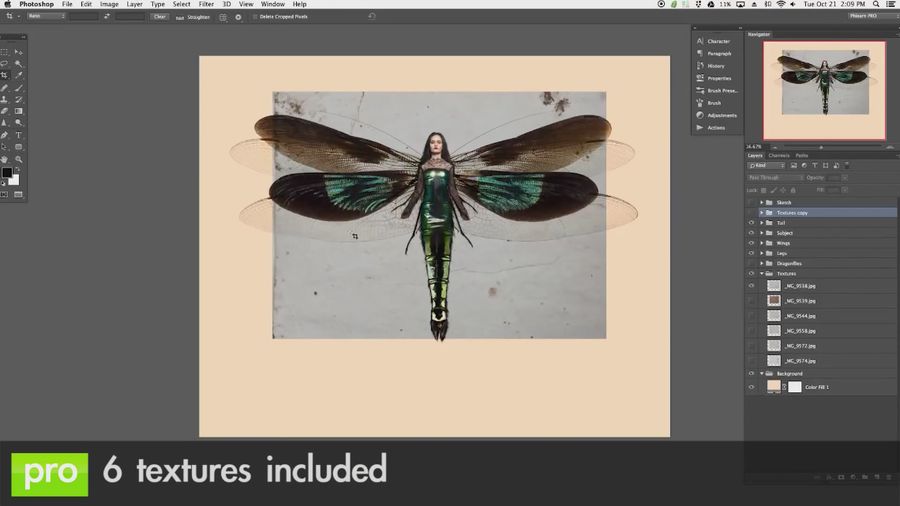Click the Straighten button
This screenshot has width=900, height=506.
click(x=193, y=17)
